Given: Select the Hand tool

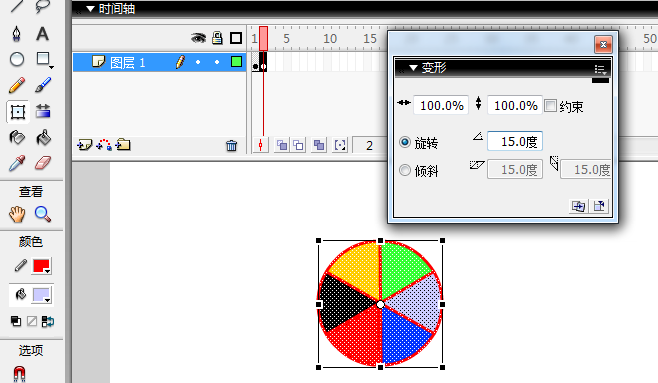Looking at the screenshot, I should click(17, 214).
